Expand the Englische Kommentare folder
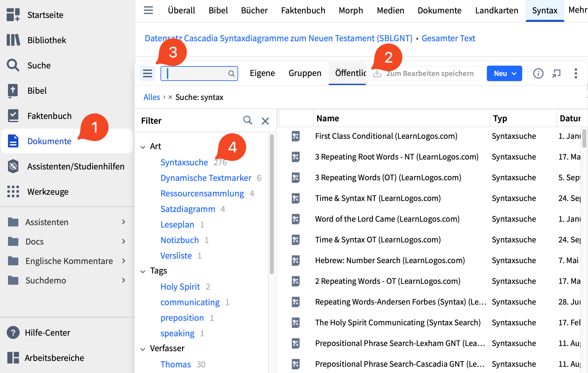Image resolution: width=588 pixels, height=373 pixels. tap(124, 261)
